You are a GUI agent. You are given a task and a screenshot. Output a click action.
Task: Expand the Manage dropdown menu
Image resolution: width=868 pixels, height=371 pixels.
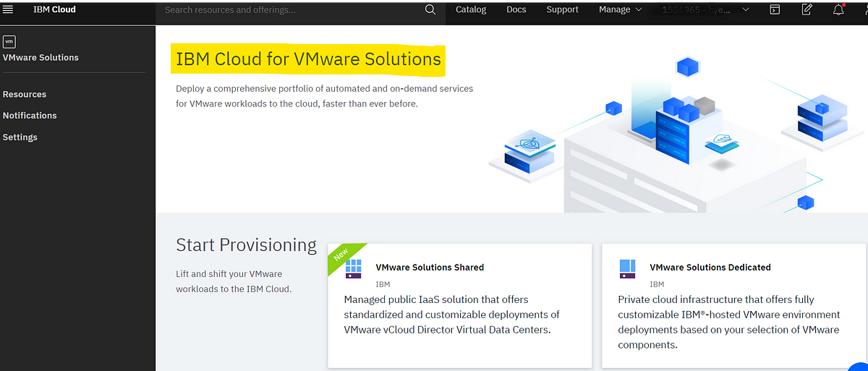[x=620, y=10]
